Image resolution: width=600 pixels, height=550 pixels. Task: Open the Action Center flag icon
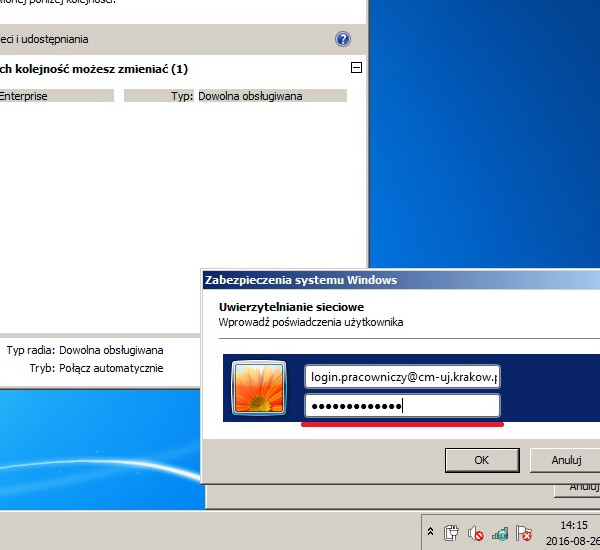pos(524,533)
